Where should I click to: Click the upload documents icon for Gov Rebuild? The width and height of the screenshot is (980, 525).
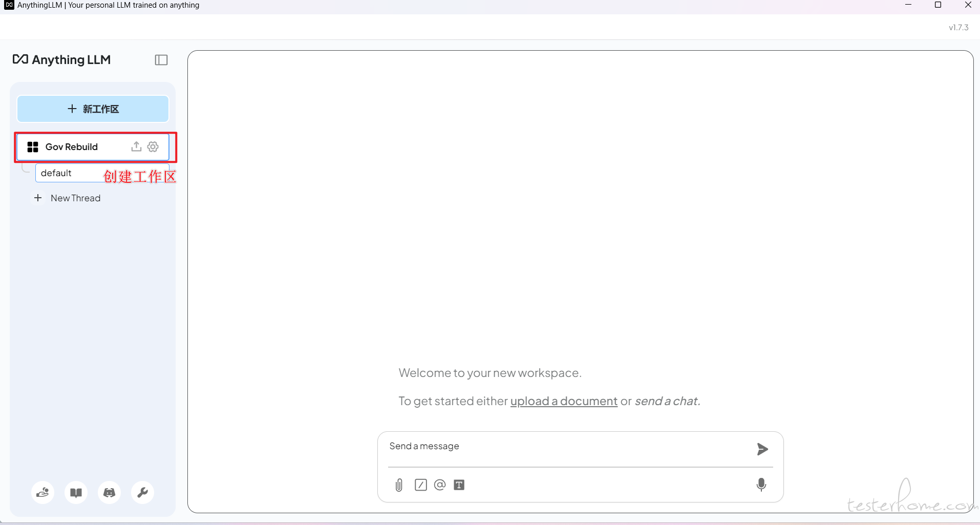click(x=136, y=147)
